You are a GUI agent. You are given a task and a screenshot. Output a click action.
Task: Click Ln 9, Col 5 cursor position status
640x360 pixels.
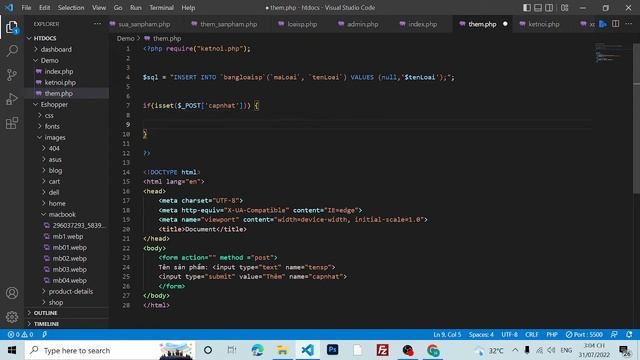pyautogui.click(x=447, y=334)
